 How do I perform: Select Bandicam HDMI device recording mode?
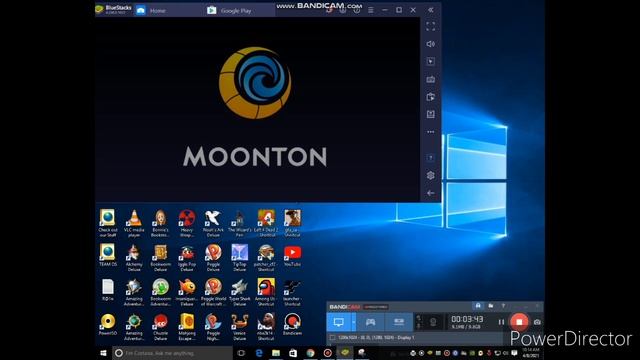coord(399,322)
